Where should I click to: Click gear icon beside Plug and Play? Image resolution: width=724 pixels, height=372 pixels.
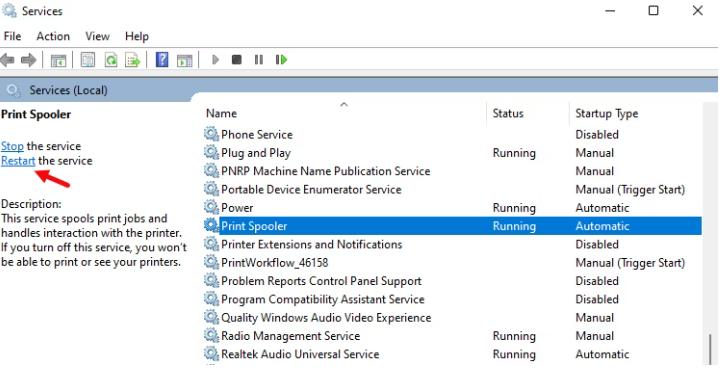211,152
